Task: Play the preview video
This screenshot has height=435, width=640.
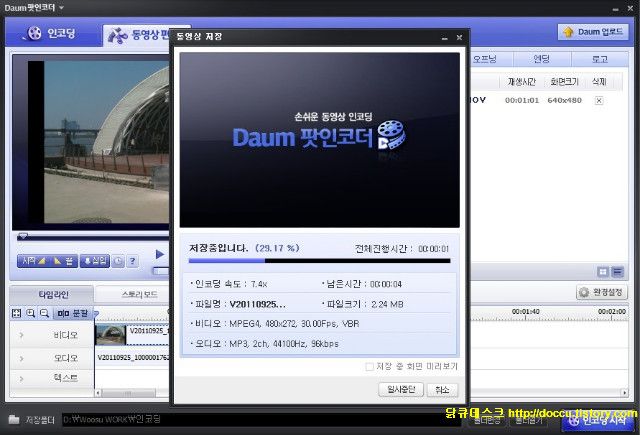Action: click(x=160, y=254)
